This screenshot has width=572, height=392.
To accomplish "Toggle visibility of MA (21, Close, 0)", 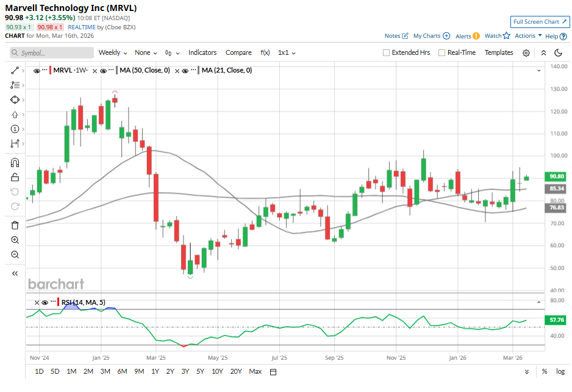I will pos(185,71).
